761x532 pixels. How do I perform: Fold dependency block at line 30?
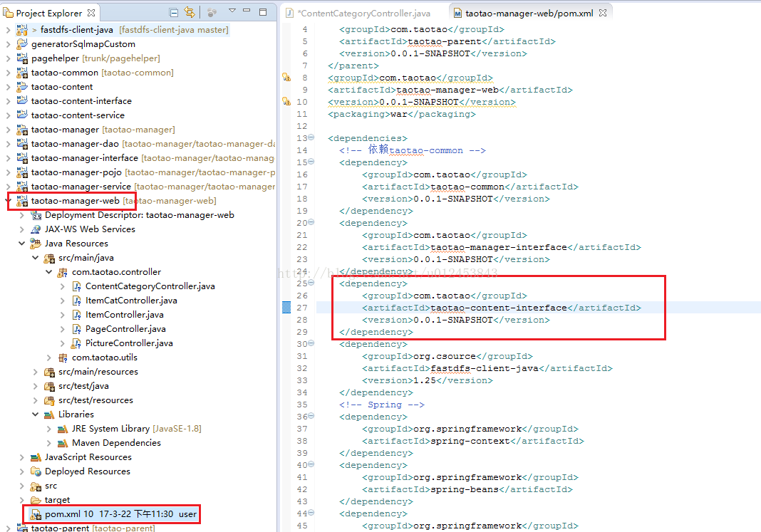coord(311,343)
